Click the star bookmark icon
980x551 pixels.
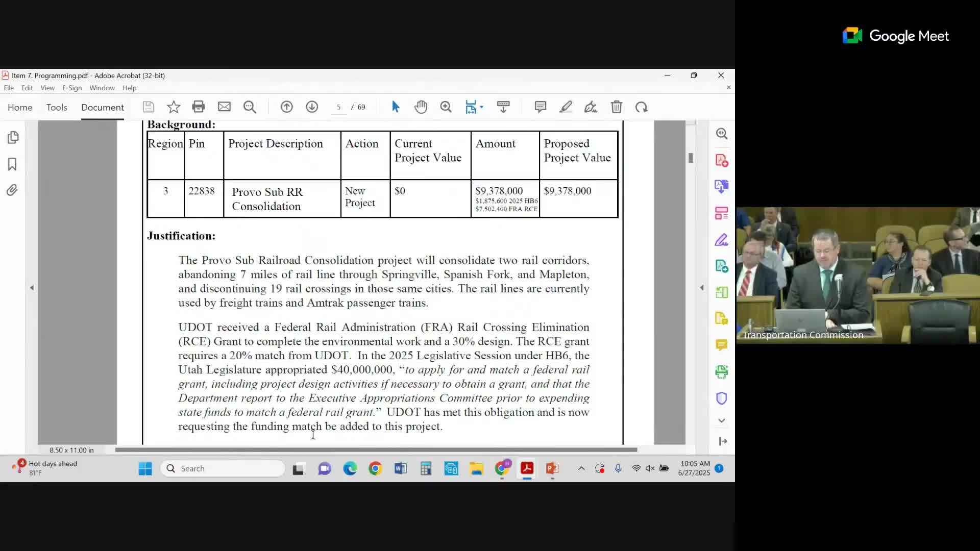click(x=174, y=107)
